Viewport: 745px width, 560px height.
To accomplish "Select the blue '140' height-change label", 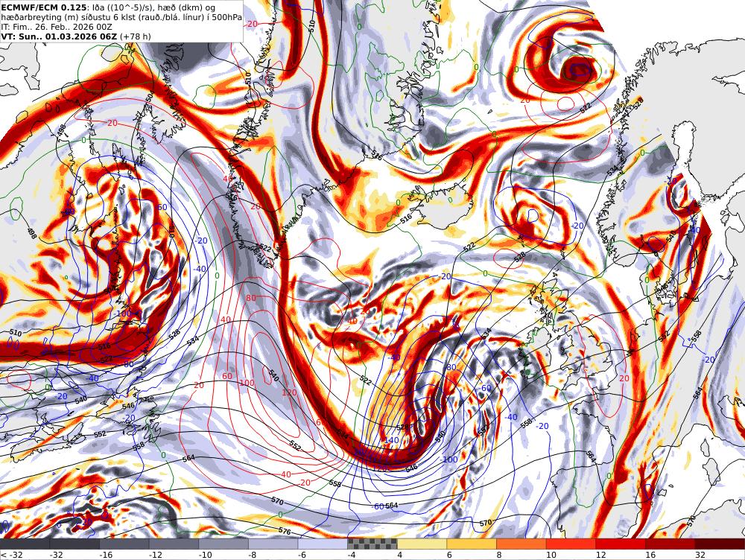I will 392,440.
